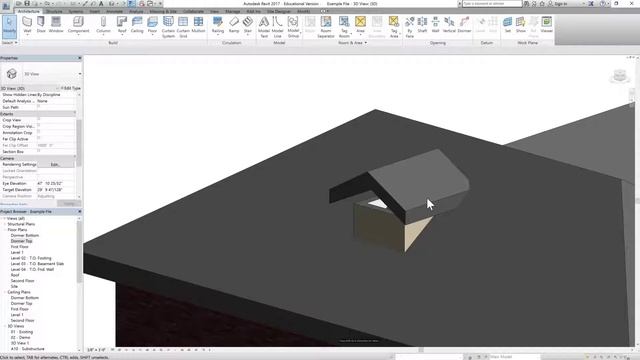Toggle the Annotation Crop checkbox
The image size is (640, 360).
pyautogui.click(x=39, y=132)
